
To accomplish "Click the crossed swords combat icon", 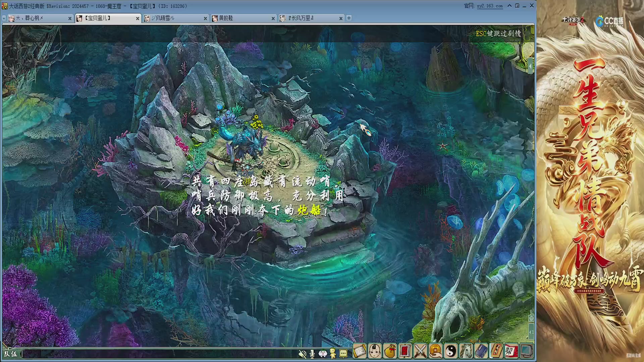I will click(420, 351).
